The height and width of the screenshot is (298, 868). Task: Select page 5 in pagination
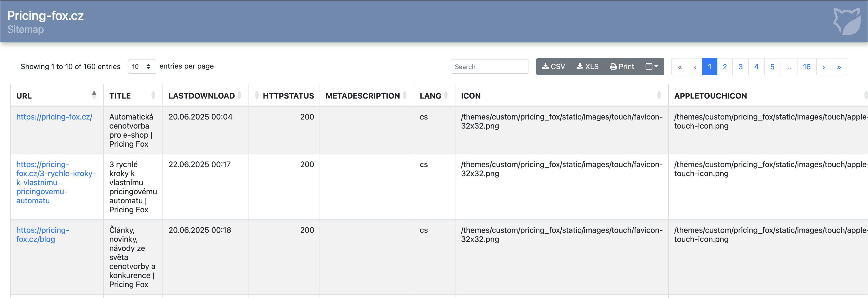[x=772, y=67]
